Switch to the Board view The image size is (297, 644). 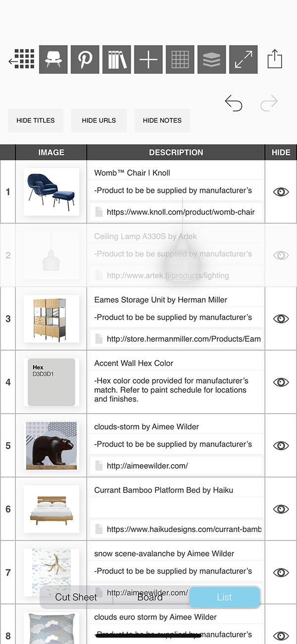[x=150, y=597]
